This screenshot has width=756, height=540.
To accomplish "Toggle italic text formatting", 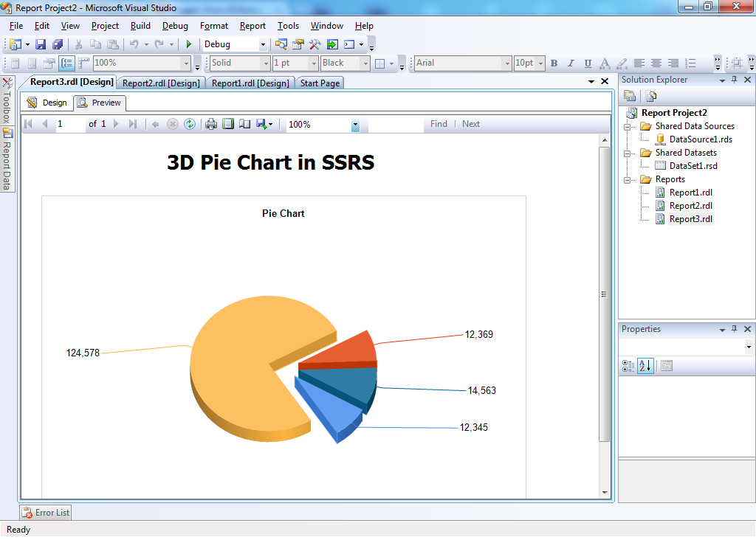I will pos(570,63).
